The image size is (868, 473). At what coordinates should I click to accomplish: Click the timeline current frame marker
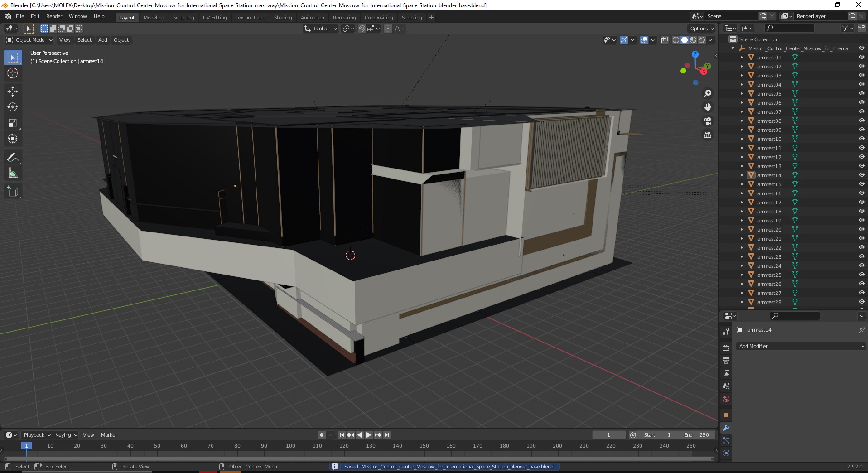click(26, 446)
